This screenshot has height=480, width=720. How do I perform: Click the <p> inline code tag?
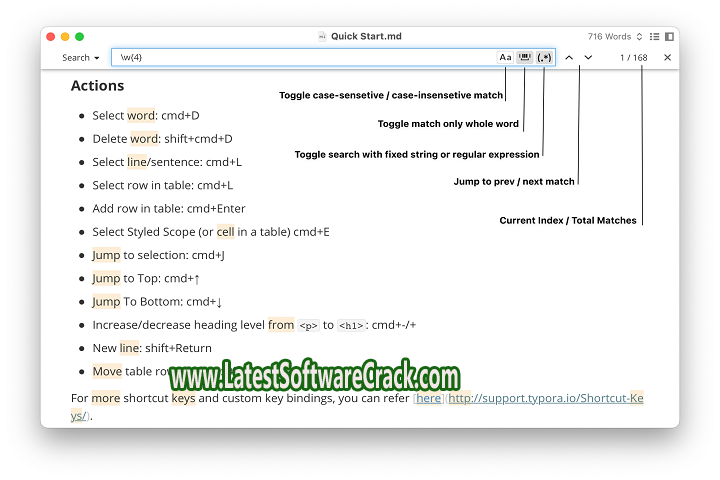coord(308,325)
